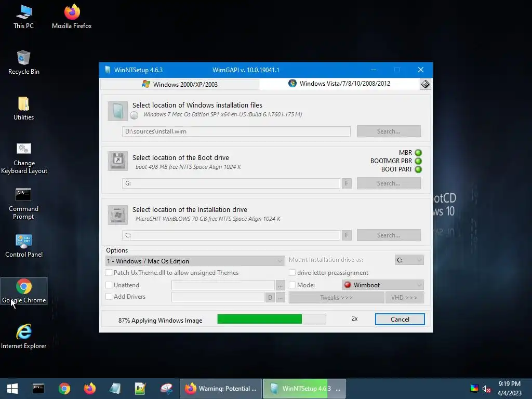Open the Tweaks >>> button
532x399 pixels.
point(336,298)
